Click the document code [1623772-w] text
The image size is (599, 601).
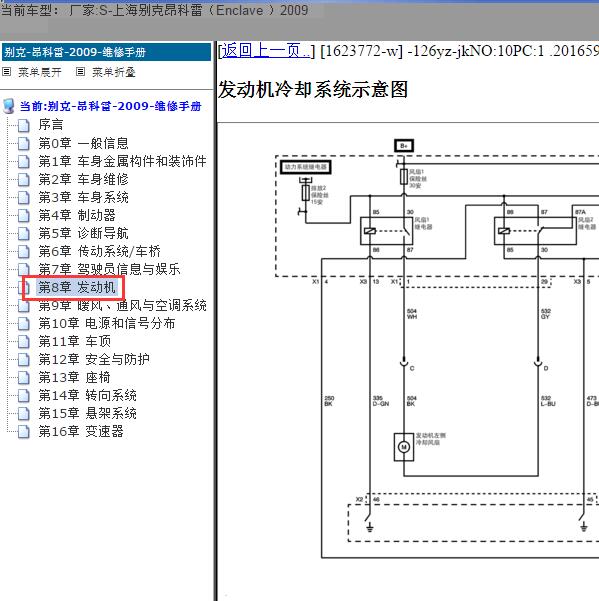tap(361, 51)
